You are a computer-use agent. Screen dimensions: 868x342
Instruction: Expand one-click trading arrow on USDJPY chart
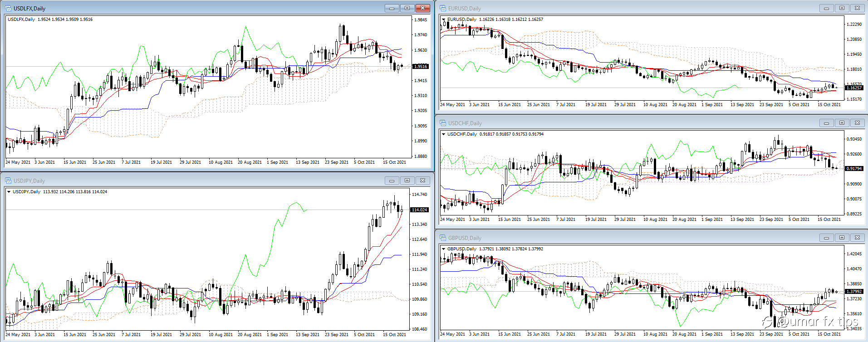[9, 192]
